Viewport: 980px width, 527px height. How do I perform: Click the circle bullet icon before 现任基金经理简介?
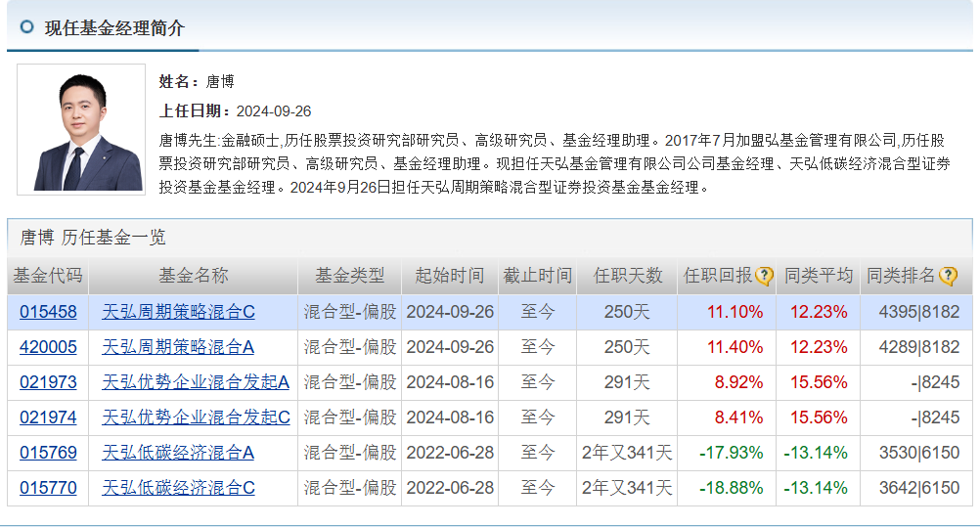pyautogui.click(x=26, y=26)
